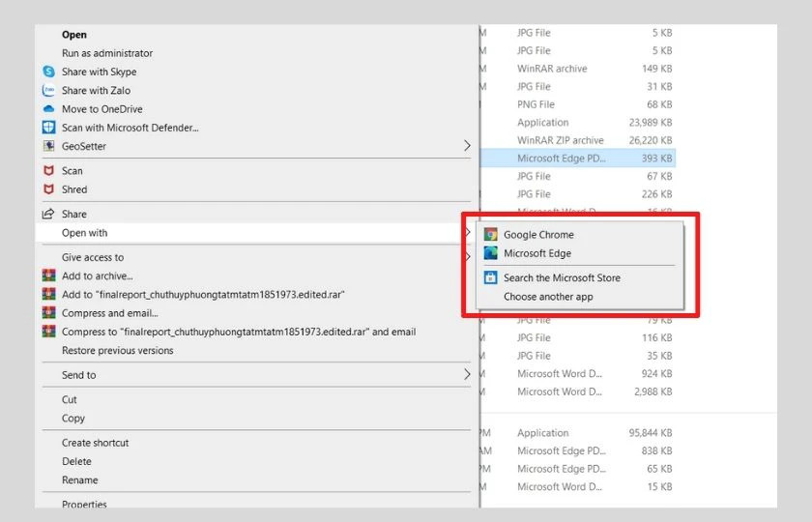The image size is (812, 522).
Task: Select the JPG File 226 KB row
Action: 578,193
